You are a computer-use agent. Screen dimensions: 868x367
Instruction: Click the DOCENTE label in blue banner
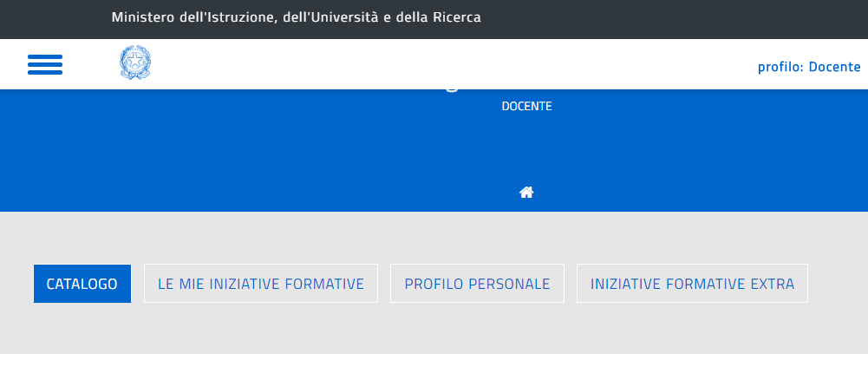point(526,107)
